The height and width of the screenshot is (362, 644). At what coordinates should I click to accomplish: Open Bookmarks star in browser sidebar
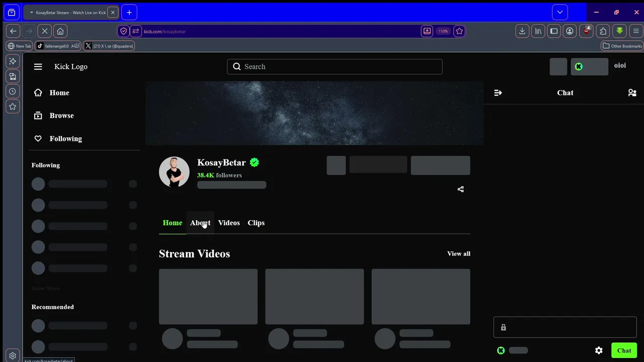pyautogui.click(x=13, y=107)
